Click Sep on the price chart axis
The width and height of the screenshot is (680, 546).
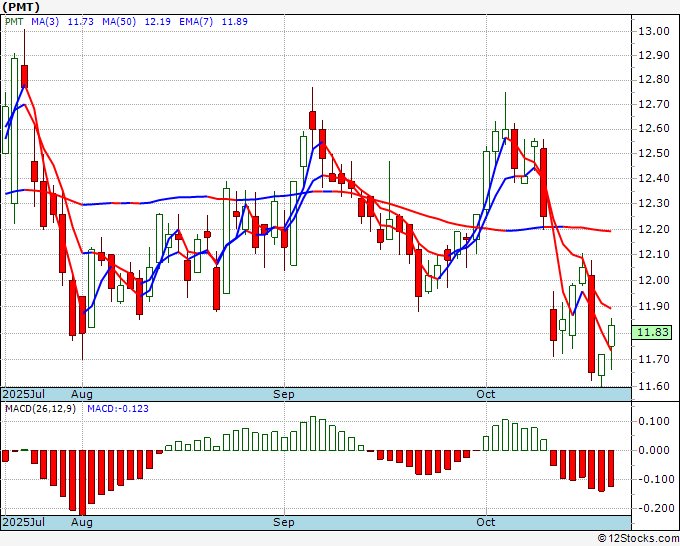pyautogui.click(x=284, y=394)
